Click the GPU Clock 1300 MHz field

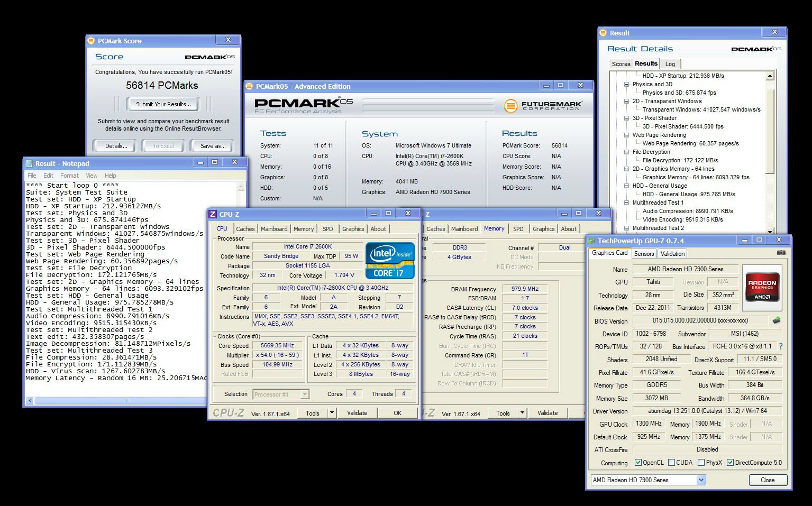tap(649, 424)
